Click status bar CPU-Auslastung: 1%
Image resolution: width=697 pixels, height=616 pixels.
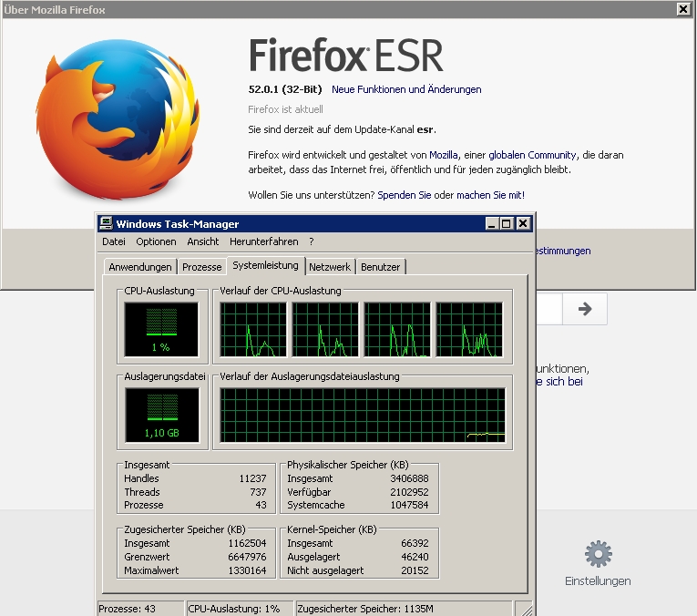coord(240,609)
